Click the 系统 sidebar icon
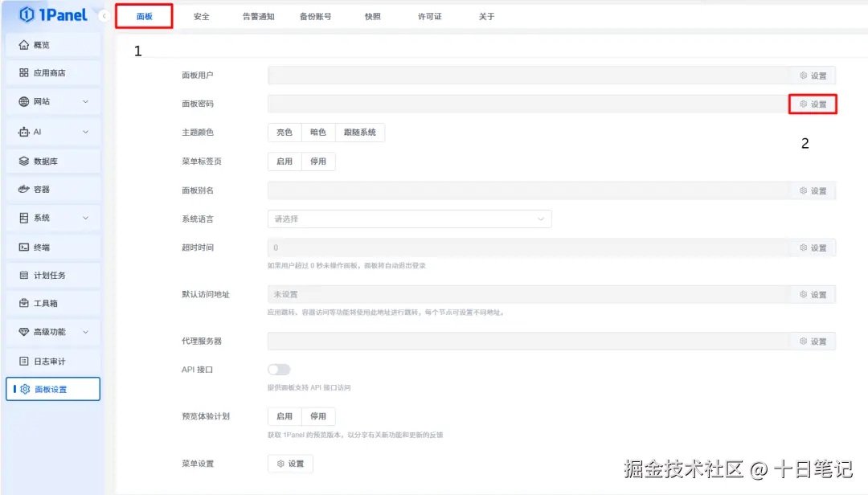868x495 pixels. coord(24,218)
